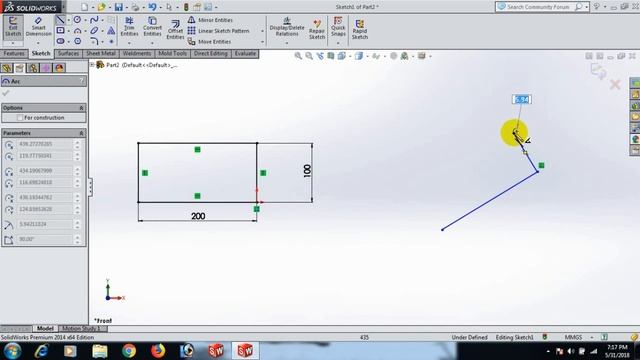
Task: Select the Smart Dimension tool
Action: [x=38, y=27]
